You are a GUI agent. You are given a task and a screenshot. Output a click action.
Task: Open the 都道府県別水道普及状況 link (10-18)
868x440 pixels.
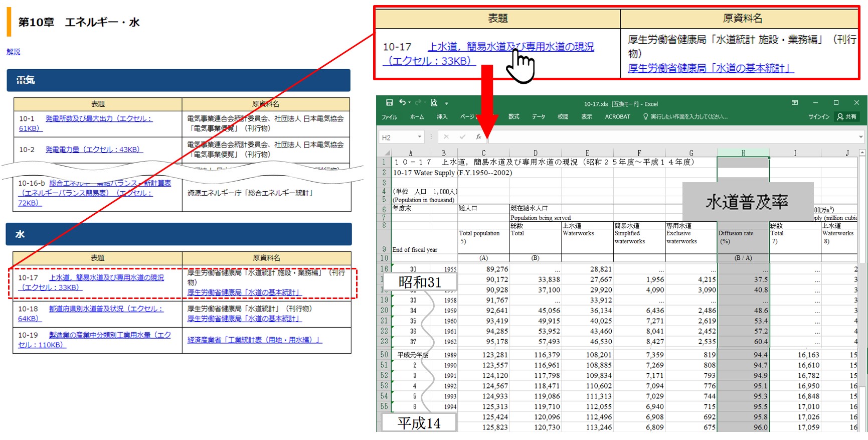pyautogui.click(x=106, y=309)
